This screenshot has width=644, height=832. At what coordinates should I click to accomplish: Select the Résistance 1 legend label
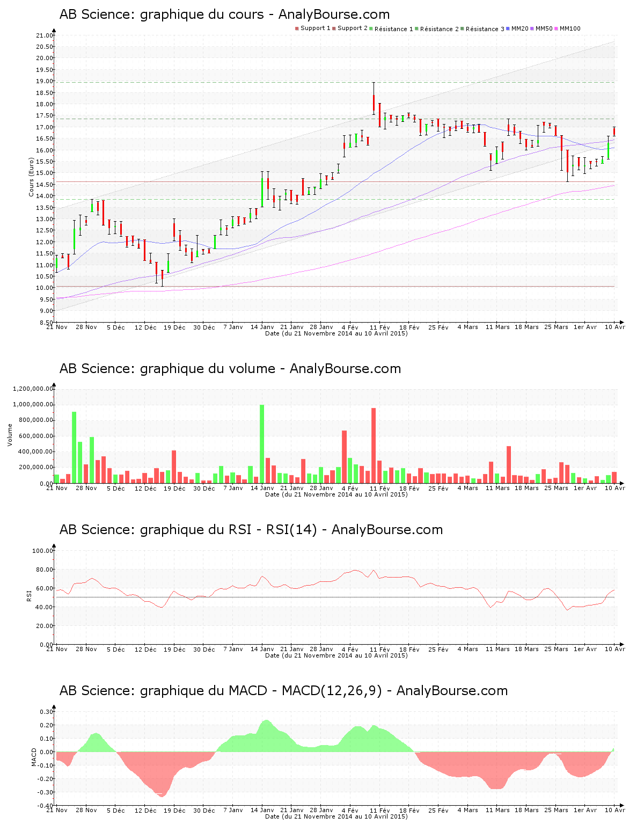[x=394, y=29]
